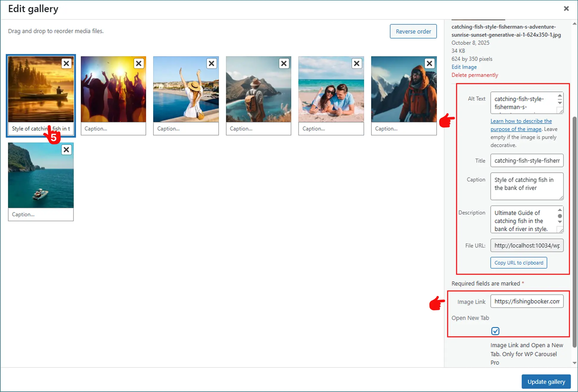The height and width of the screenshot is (392, 578).
Task: Remove the couple on beach image
Action: (x=356, y=63)
